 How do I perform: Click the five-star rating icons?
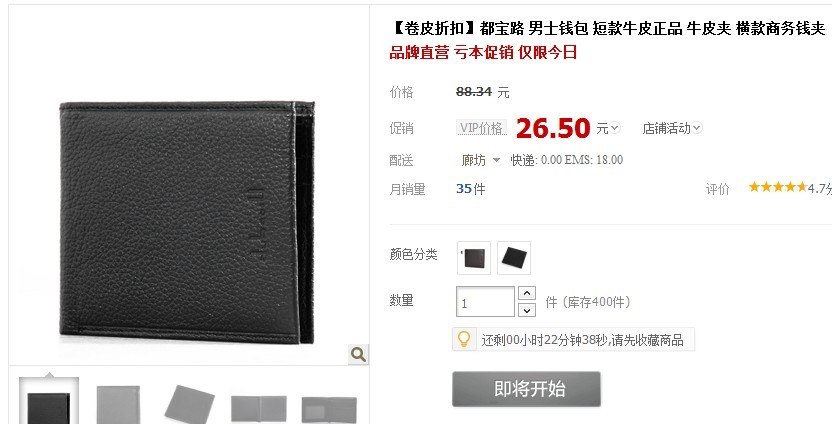coord(778,187)
